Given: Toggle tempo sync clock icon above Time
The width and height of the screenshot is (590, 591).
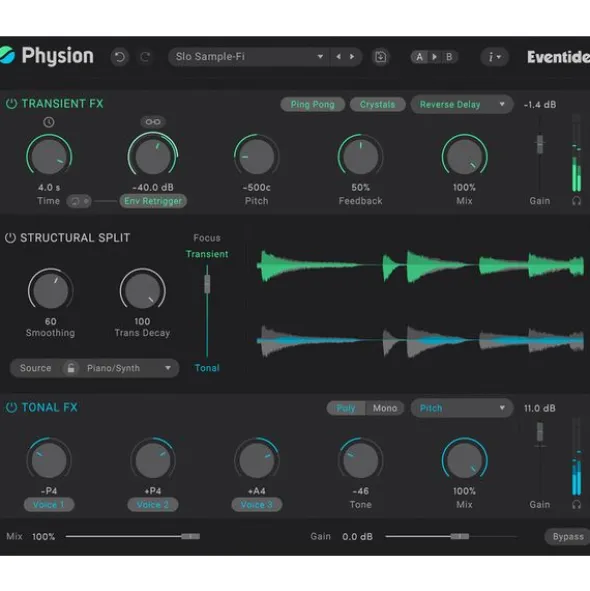Looking at the screenshot, I should [49, 122].
